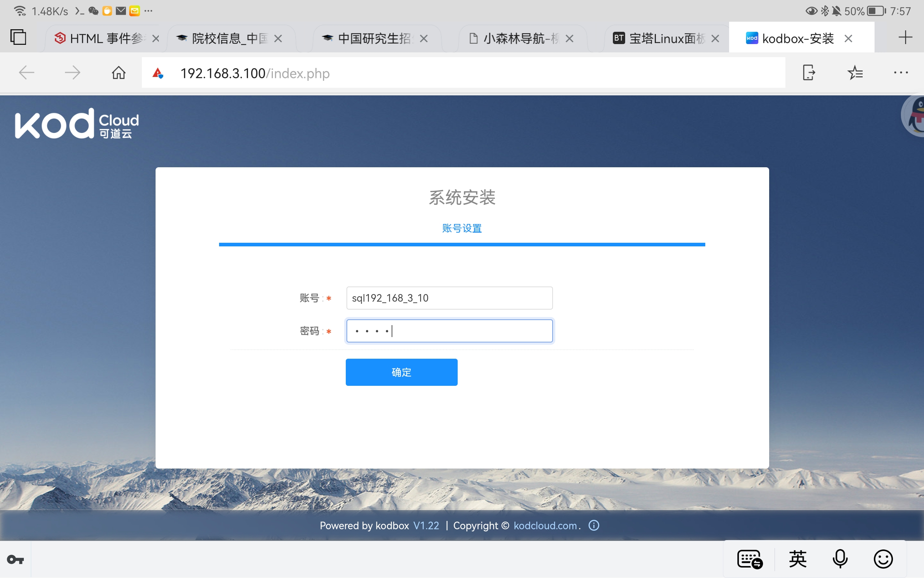
Task: Tap the battery status indicator
Action: click(x=877, y=11)
